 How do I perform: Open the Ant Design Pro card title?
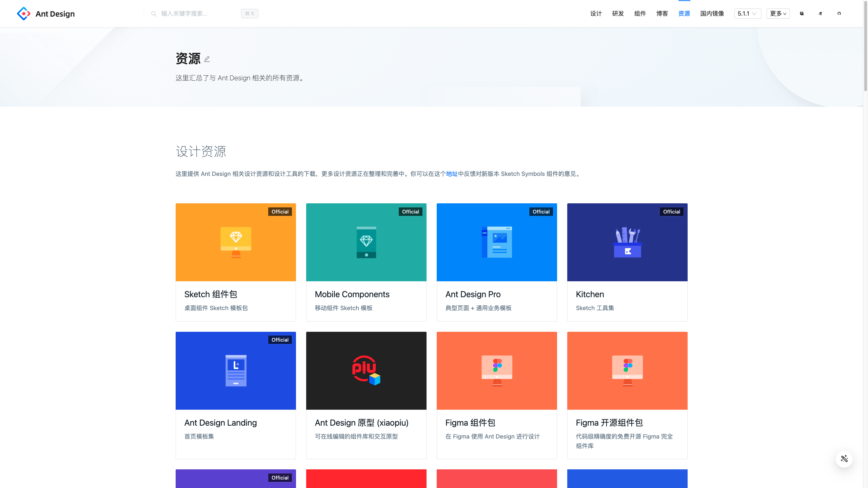pyautogui.click(x=473, y=294)
